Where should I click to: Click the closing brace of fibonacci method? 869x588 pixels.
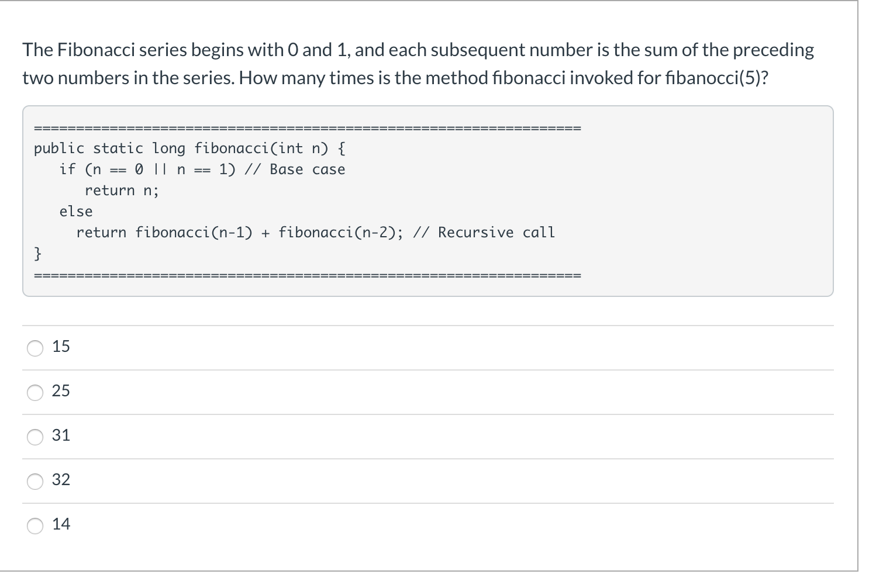click(37, 253)
